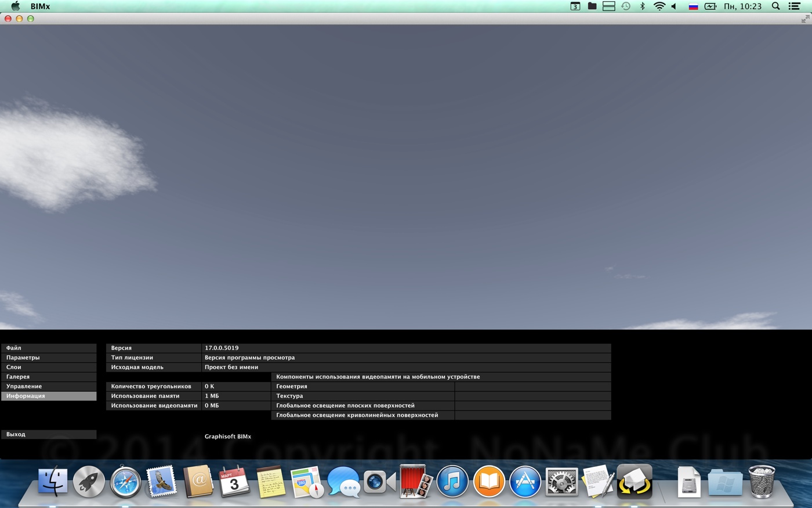Viewport: 812px width, 508px height.
Task: Click the calendar date menu bar icon
Action: [575, 6]
